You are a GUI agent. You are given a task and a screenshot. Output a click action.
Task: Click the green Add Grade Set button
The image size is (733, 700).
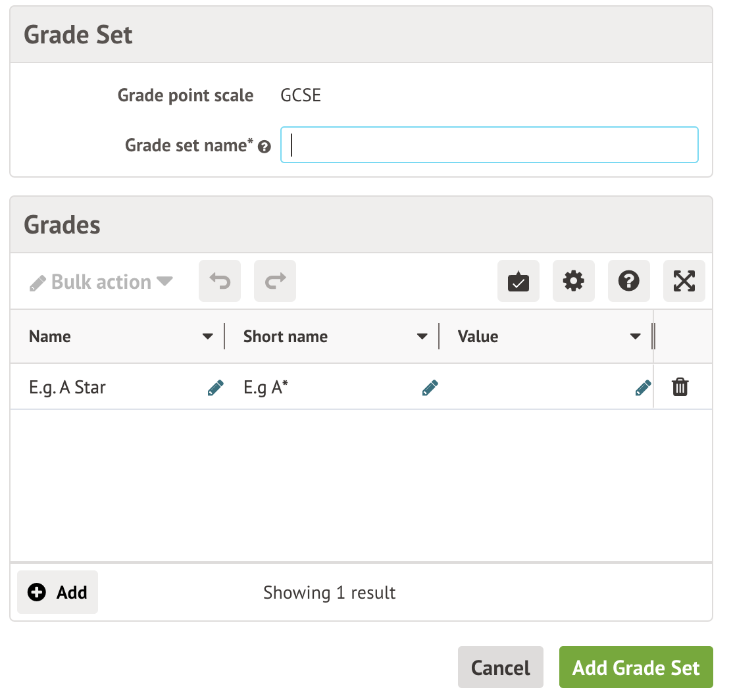coord(636,668)
